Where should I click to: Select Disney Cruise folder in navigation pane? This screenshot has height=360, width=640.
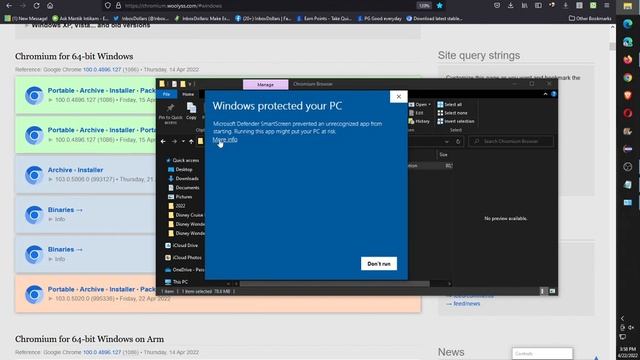click(x=186, y=215)
